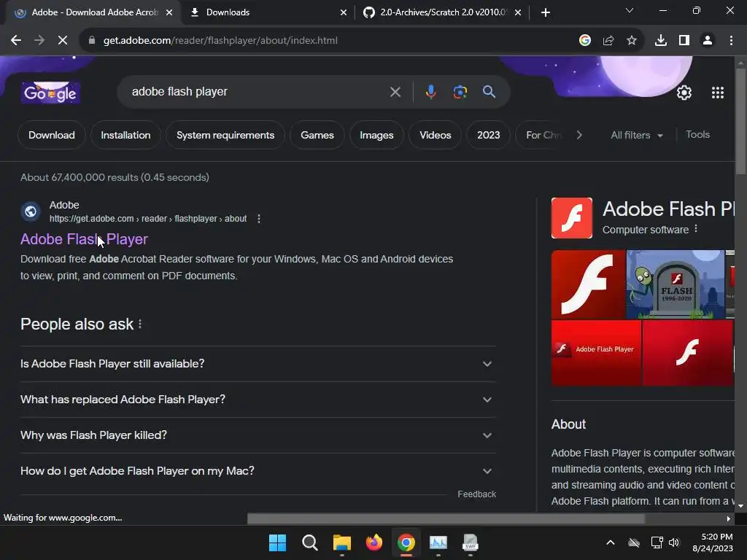Screen dimensions: 747x560
Task: Open Chrome downloads toolbar icon
Action: tap(661, 41)
